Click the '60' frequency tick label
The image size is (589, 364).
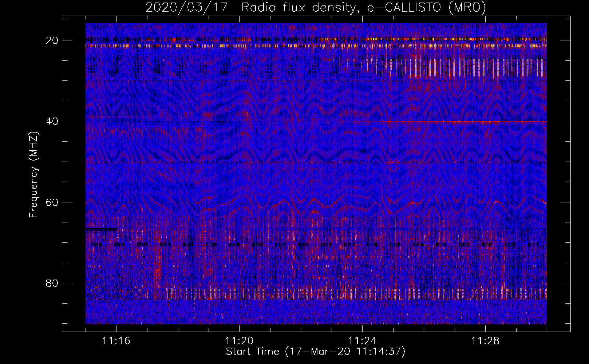click(x=52, y=202)
